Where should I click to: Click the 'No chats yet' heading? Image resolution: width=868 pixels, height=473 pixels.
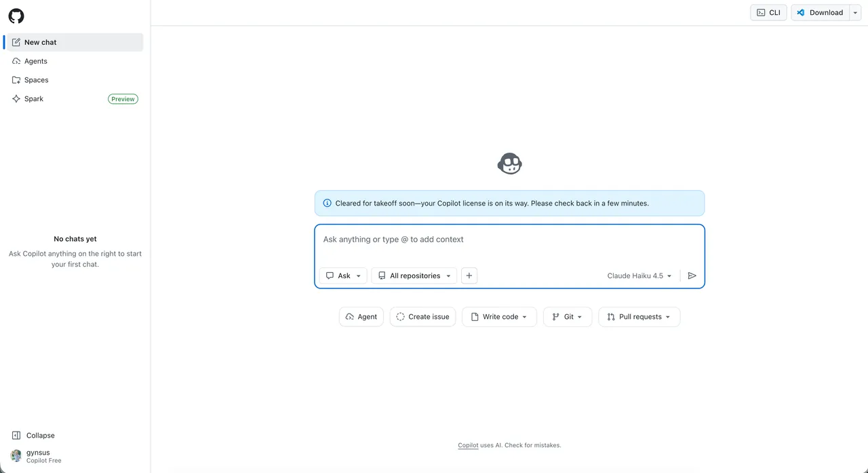(x=75, y=239)
